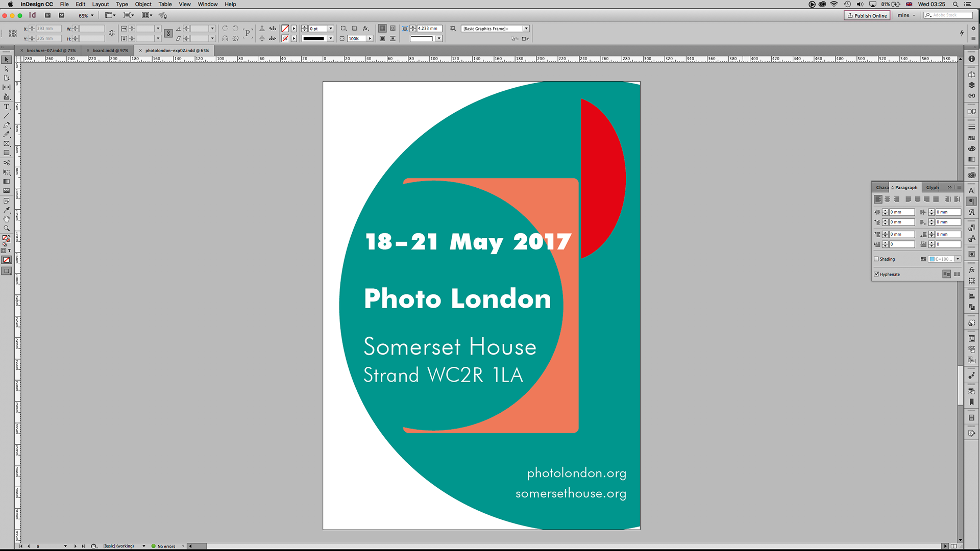Screen dimensions: 980x551
Task: Choose the Rectangle Frame tool
Action: click(7, 144)
